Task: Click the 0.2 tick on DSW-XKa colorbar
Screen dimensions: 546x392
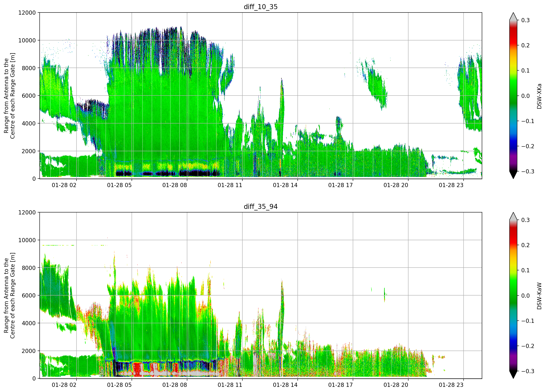Action: click(x=526, y=46)
